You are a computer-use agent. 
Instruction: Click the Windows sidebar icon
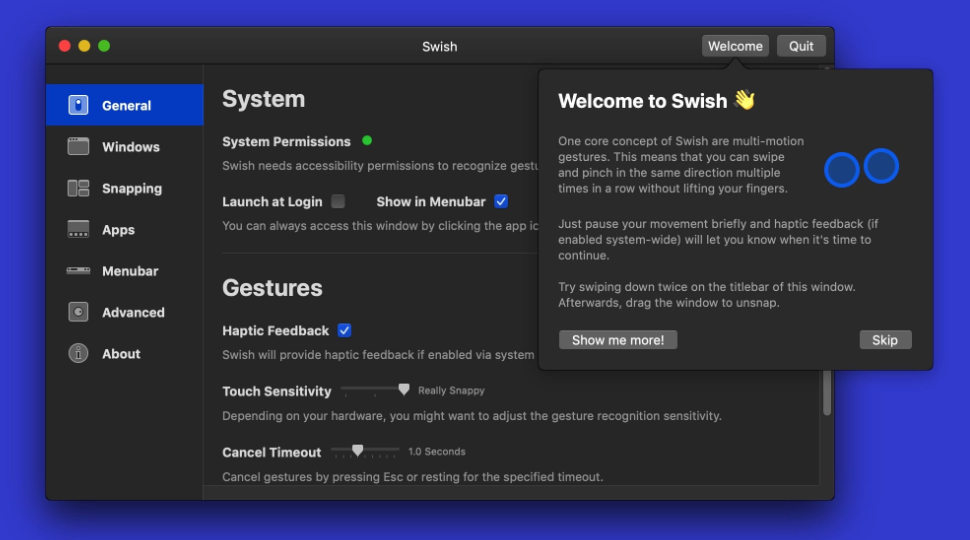[78, 147]
